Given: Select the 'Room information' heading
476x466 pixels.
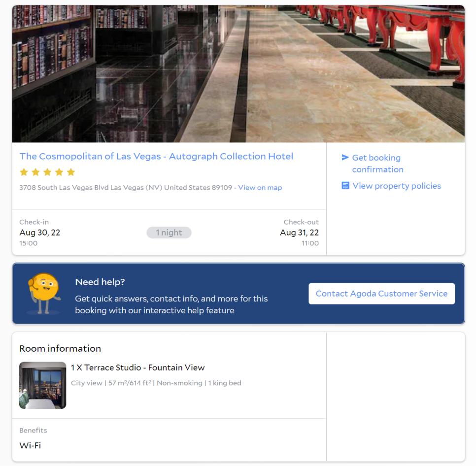Looking at the screenshot, I should pyautogui.click(x=60, y=348).
